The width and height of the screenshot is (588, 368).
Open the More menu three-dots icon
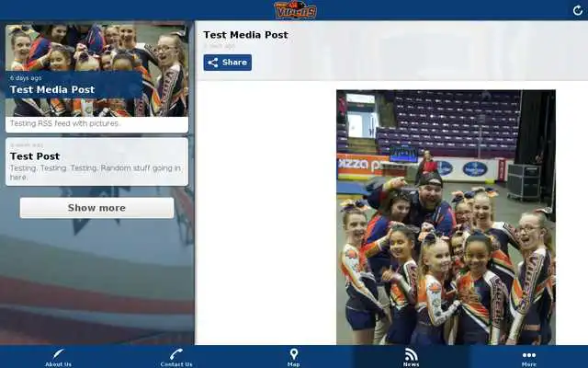529,354
